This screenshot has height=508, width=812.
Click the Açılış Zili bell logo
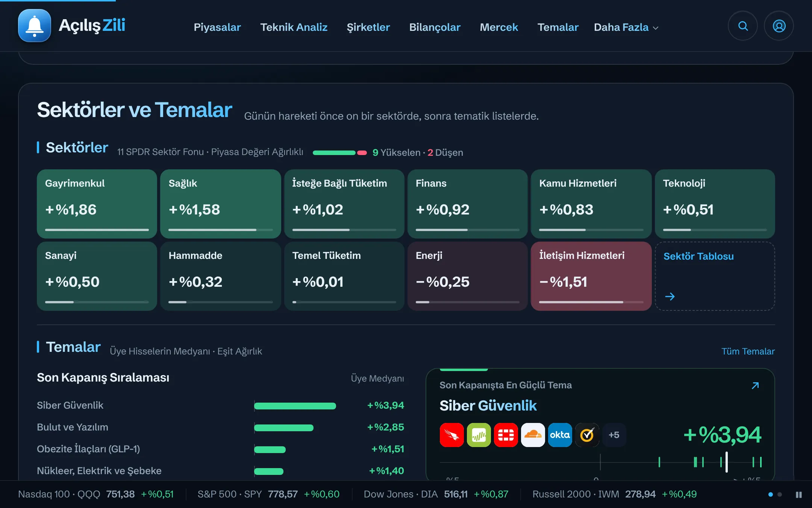[x=35, y=26]
